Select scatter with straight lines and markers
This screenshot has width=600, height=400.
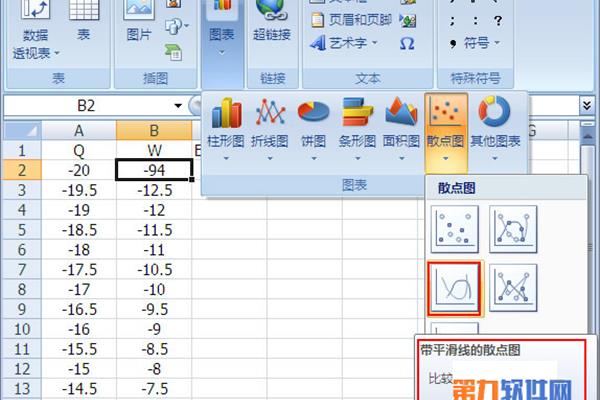coord(513,288)
